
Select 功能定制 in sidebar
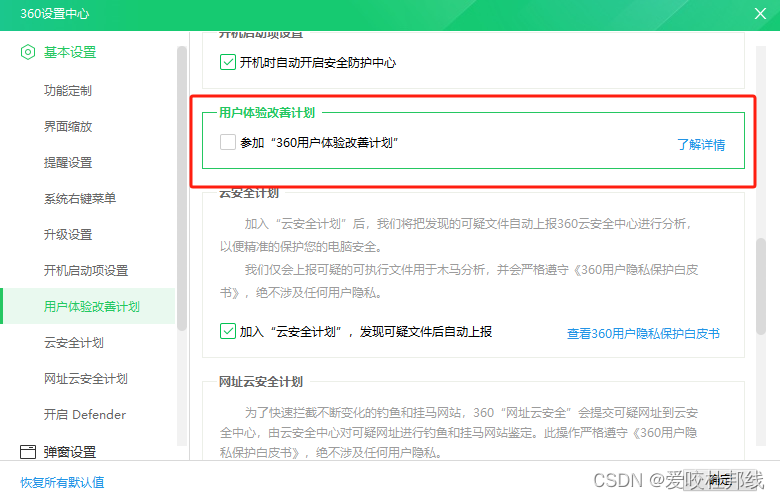tap(68, 91)
